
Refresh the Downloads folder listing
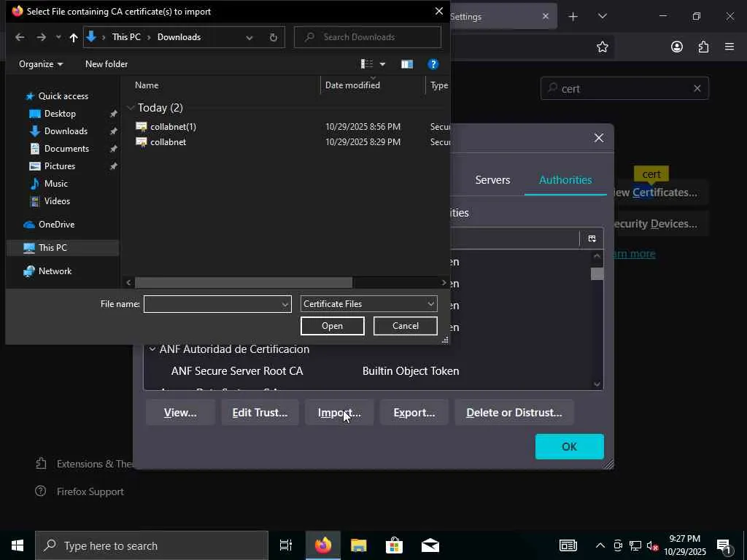coord(273,37)
